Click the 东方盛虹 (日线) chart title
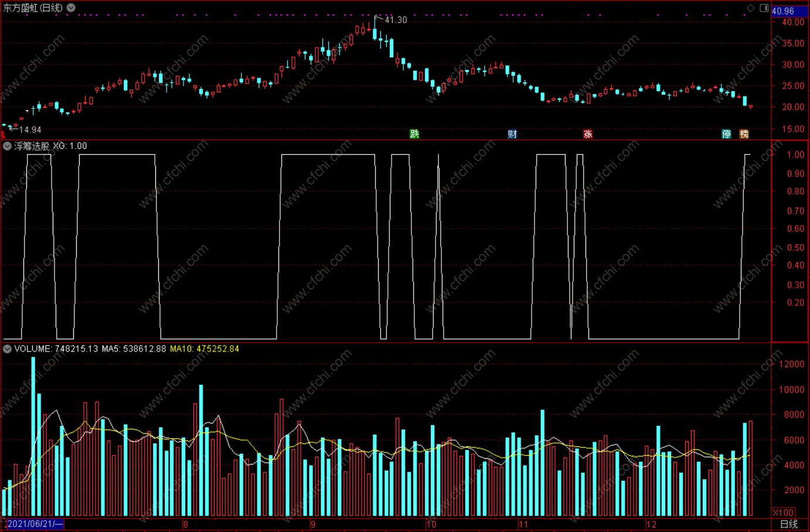810x532 pixels. pos(33,8)
